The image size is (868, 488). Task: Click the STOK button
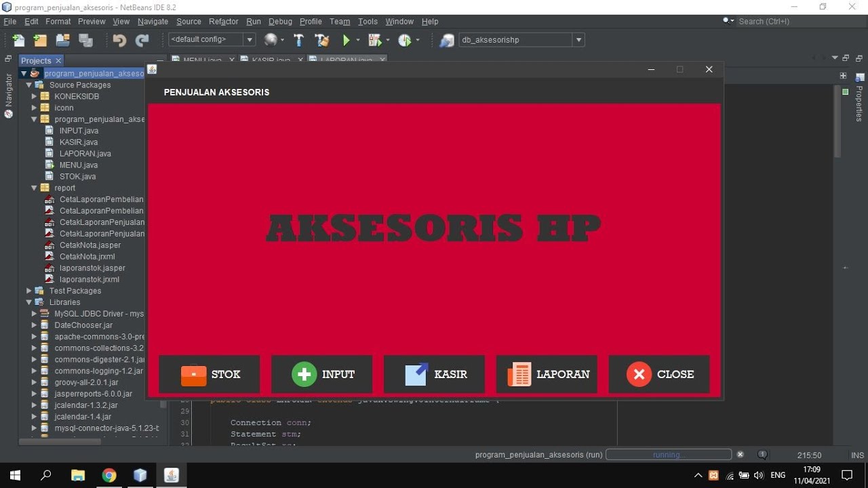(x=210, y=374)
